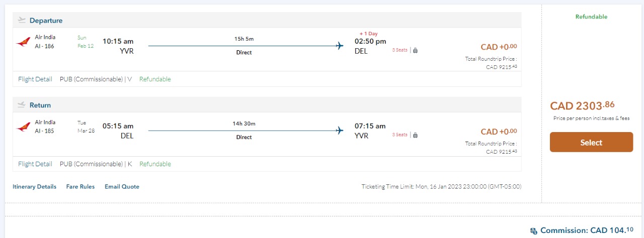Click airplane icon on the 14h 30m route line
This screenshot has height=238, width=644.
point(340,131)
